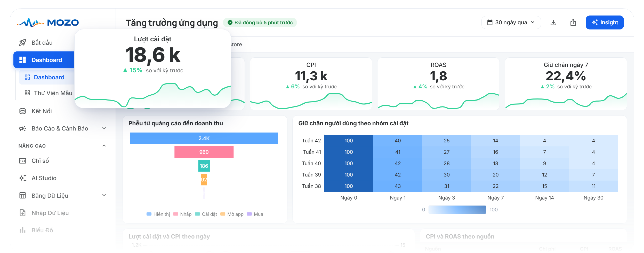644x253 pixels.
Task: Click the ROAS 1,8 metric card
Action: 438,84
